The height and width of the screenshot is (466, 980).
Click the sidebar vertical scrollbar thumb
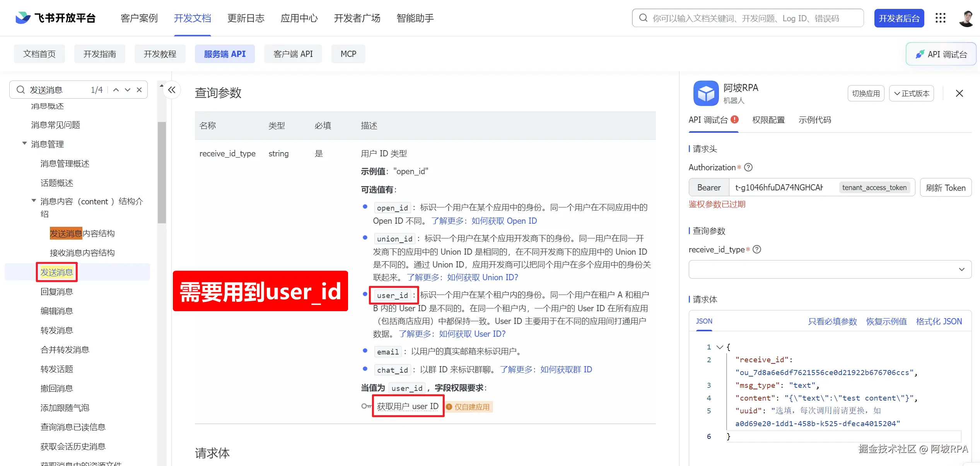162,172
